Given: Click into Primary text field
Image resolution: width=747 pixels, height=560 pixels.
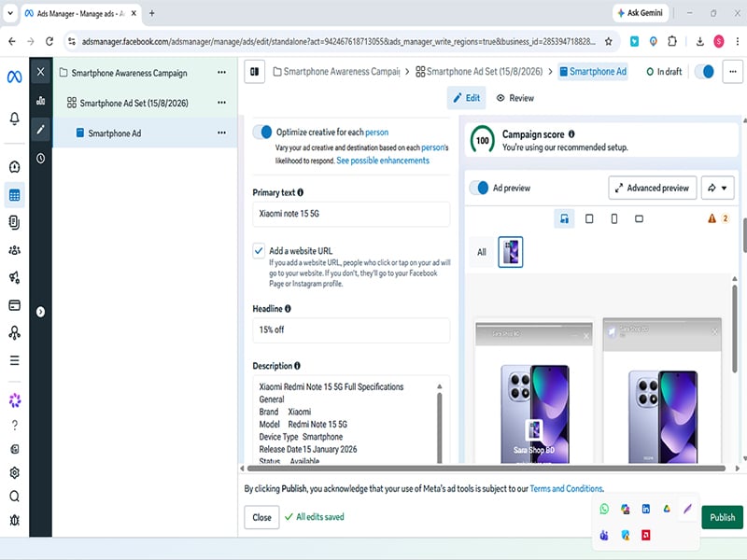Looking at the screenshot, I should [x=351, y=214].
